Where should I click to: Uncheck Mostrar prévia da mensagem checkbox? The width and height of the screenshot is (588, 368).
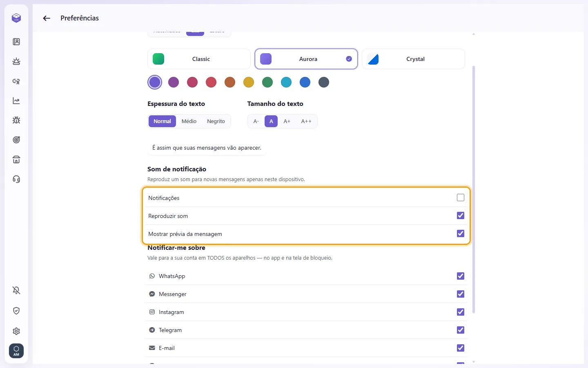[x=461, y=233]
